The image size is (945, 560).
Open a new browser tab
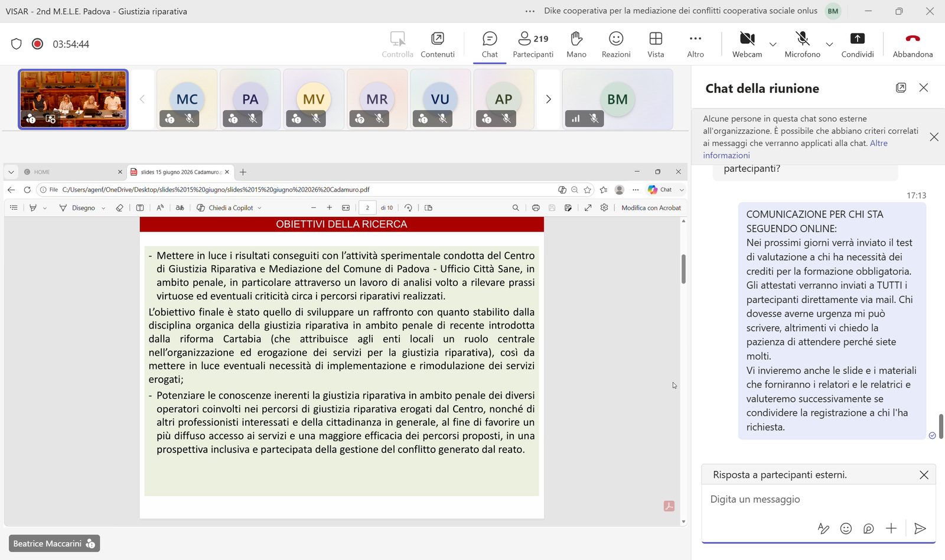tap(243, 172)
